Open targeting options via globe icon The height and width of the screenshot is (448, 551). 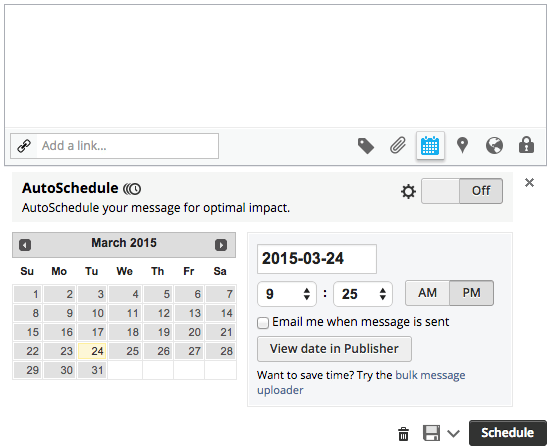point(494,145)
